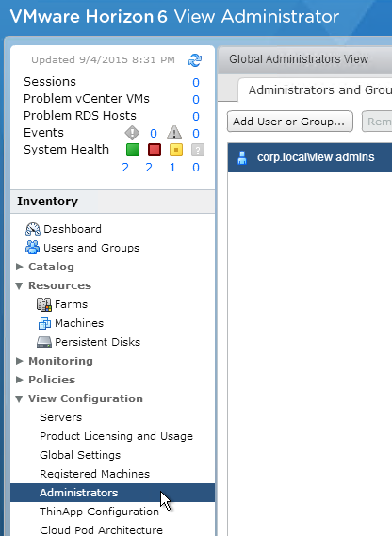Open the Problem RDS Hosts count
This screenshot has width=392, height=536.
(x=196, y=117)
